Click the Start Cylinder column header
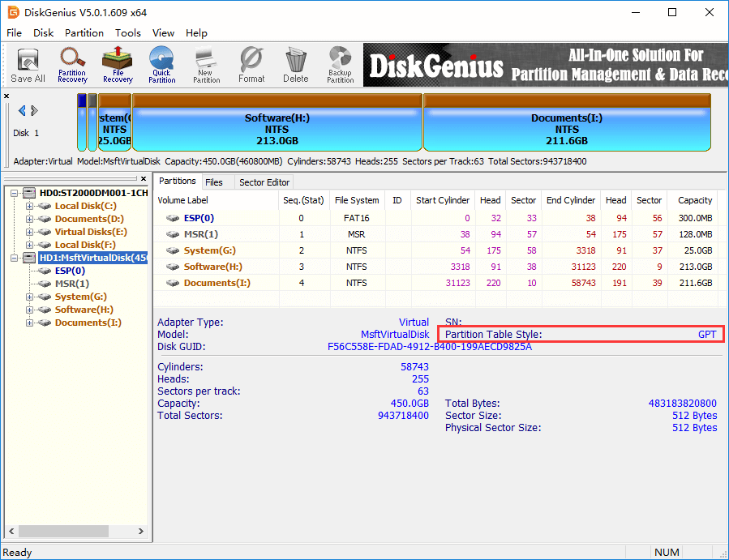This screenshot has height=560, width=729. (443, 200)
